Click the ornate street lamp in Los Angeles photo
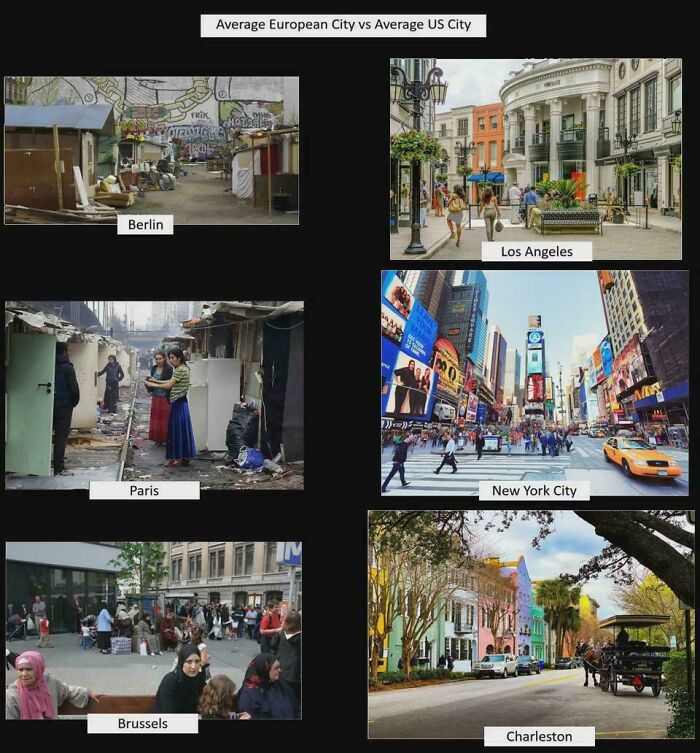Viewport: 700px width, 753px height. click(x=417, y=150)
